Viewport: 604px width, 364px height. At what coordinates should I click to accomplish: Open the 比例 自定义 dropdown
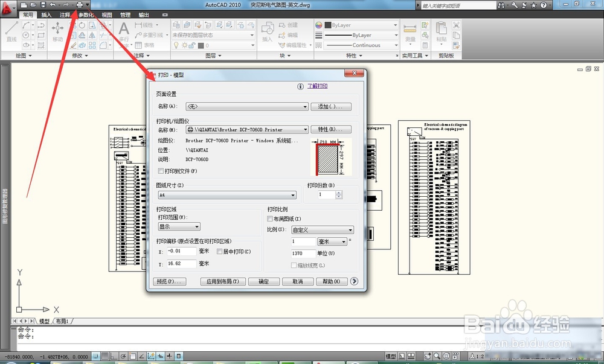click(x=323, y=230)
